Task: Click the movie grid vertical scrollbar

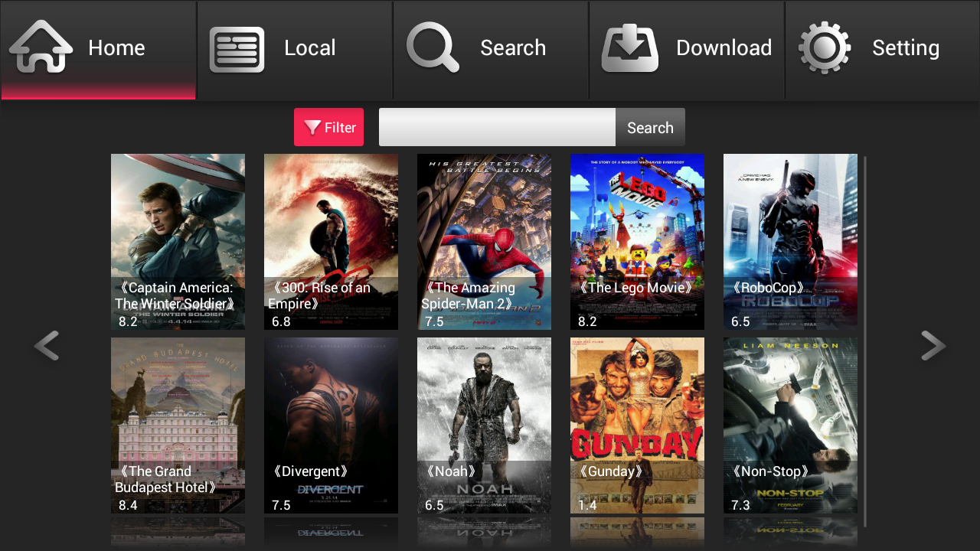Action: [x=865, y=341]
